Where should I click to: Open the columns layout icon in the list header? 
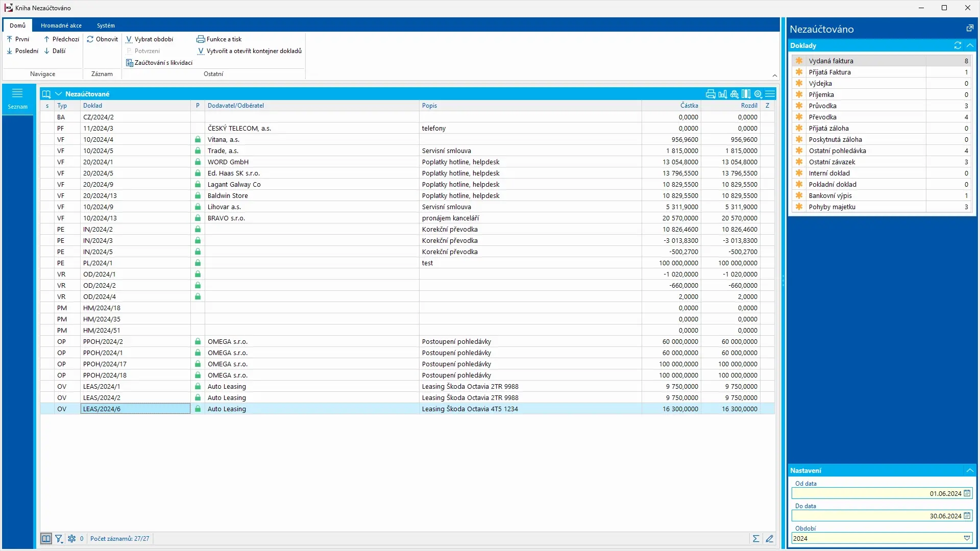pos(746,94)
